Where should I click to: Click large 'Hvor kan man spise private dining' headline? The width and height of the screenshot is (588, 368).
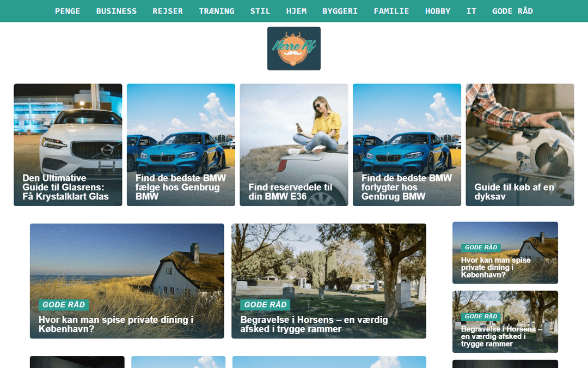[x=116, y=324]
